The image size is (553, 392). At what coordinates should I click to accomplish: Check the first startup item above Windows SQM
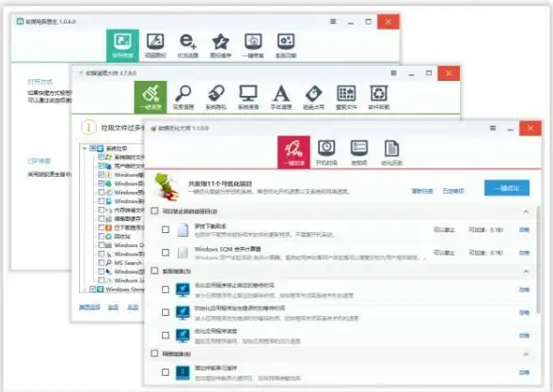pyautogui.click(x=166, y=229)
